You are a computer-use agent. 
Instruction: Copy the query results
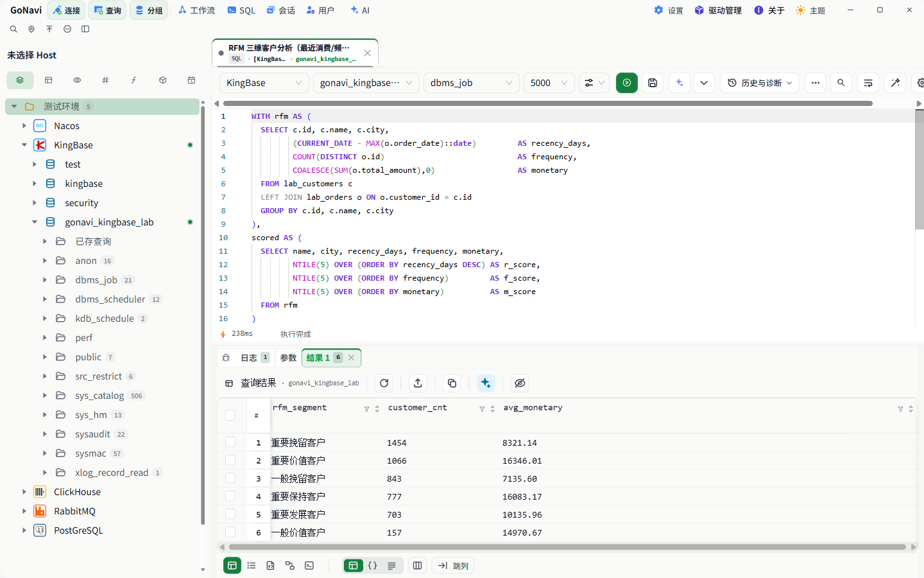tap(452, 383)
